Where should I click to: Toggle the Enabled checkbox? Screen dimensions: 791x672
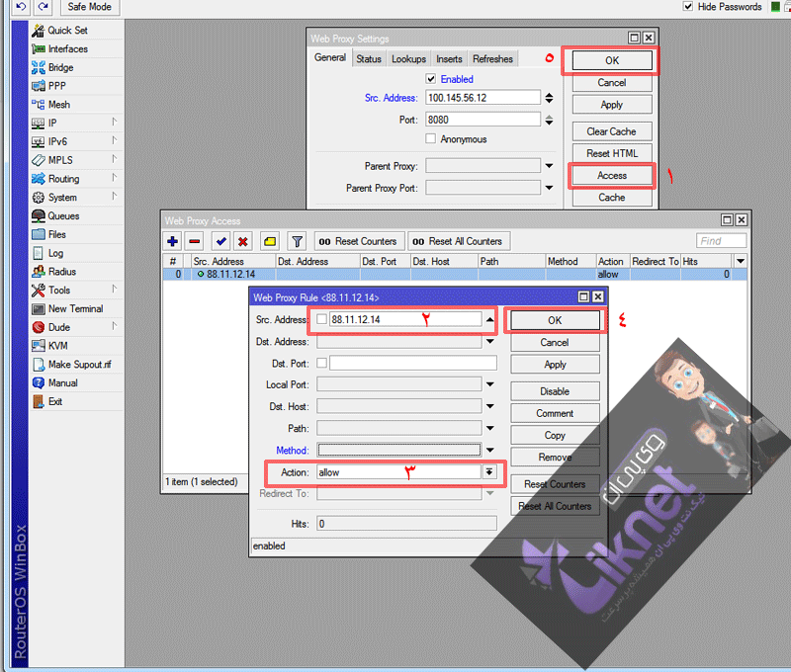[431, 79]
